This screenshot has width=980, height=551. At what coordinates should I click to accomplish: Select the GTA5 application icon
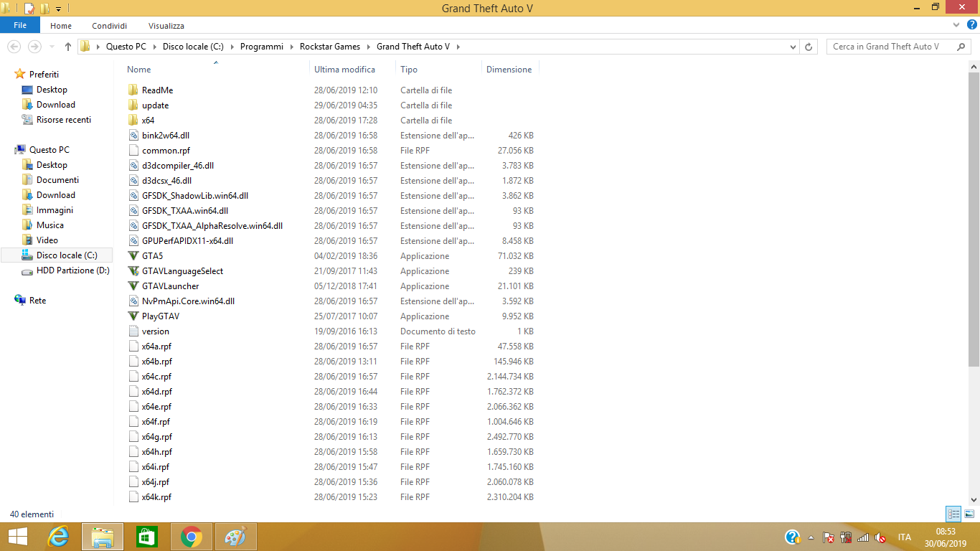(x=133, y=256)
